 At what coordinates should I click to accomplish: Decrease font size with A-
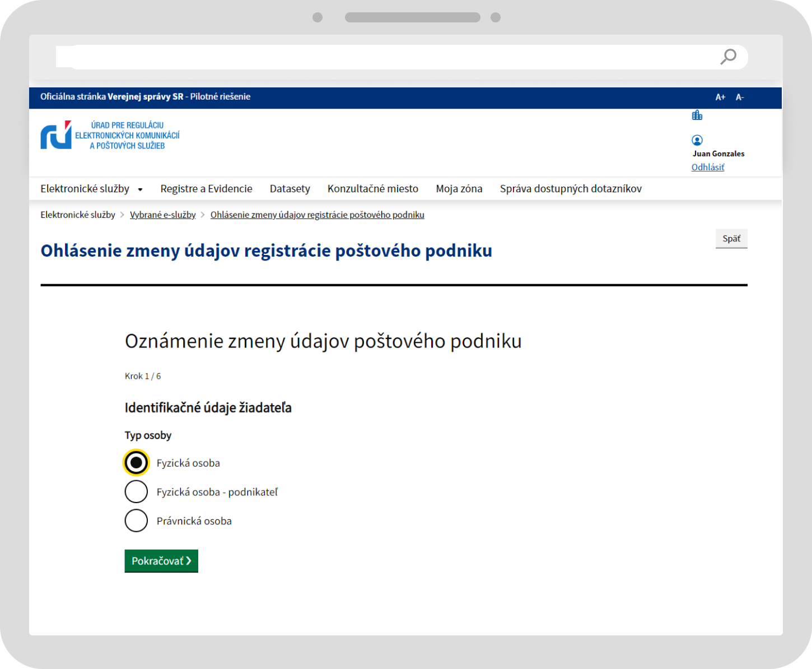coord(740,97)
